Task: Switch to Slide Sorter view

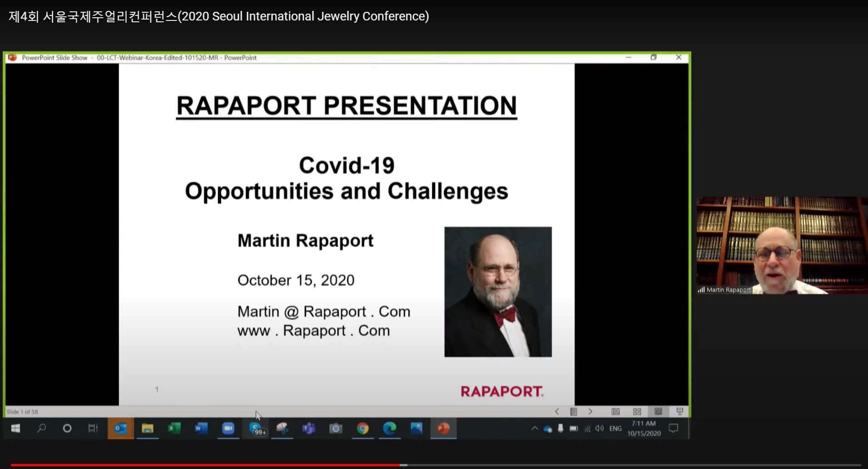Action: coord(637,412)
